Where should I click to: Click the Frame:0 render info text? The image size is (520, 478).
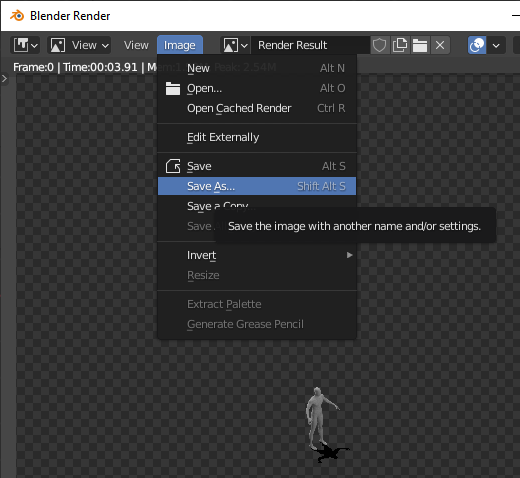pos(33,67)
